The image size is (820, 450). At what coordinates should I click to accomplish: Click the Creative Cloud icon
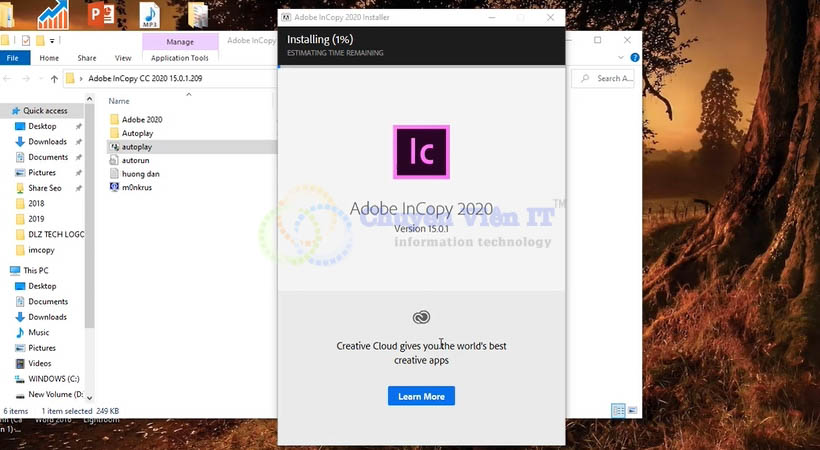[421, 317]
